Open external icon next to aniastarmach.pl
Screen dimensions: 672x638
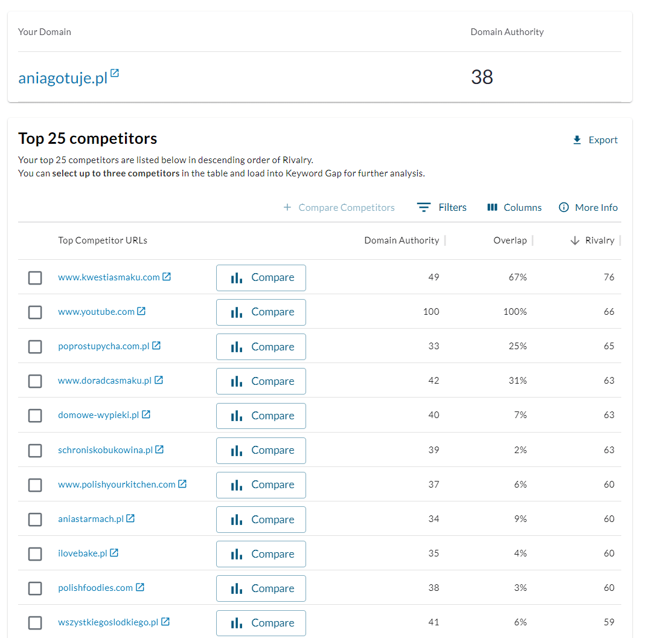click(130, 518)
